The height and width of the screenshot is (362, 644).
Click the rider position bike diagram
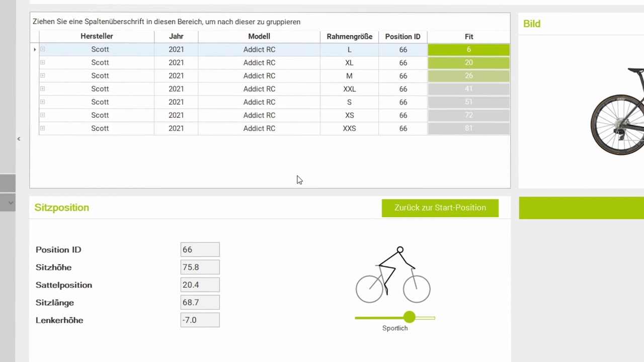pyautogui.click(x=393, y=275)
